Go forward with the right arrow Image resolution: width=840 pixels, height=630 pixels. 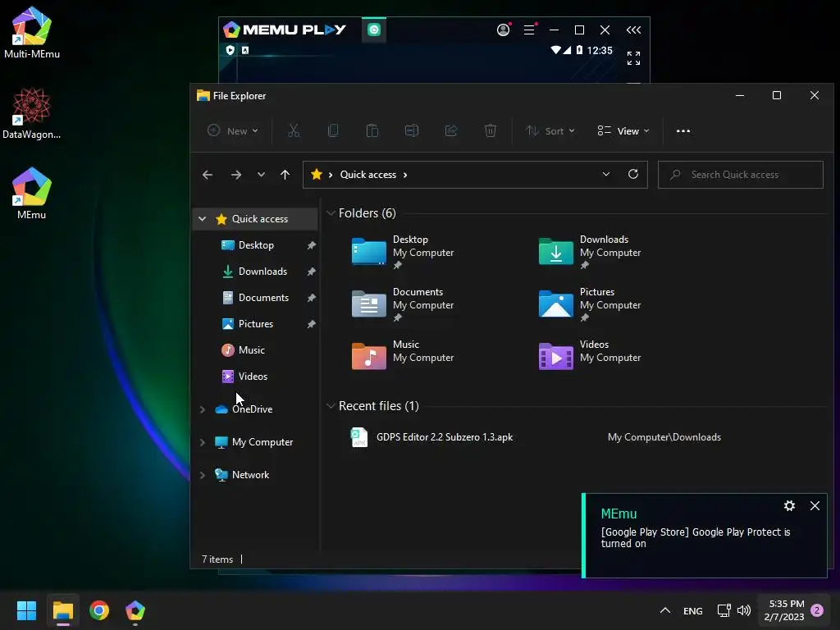(236, 175)
